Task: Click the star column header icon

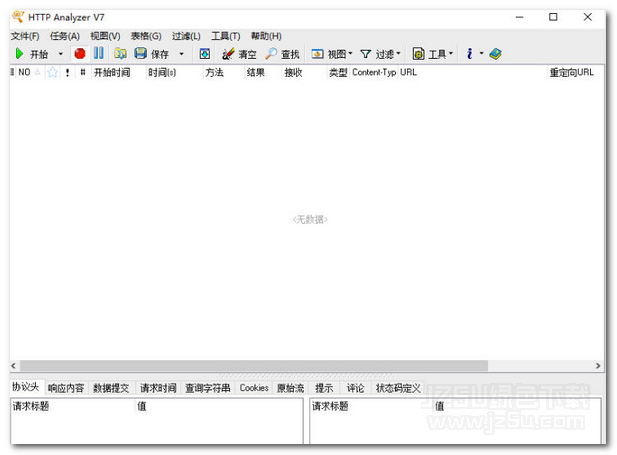Action: (x=52, y=72)
